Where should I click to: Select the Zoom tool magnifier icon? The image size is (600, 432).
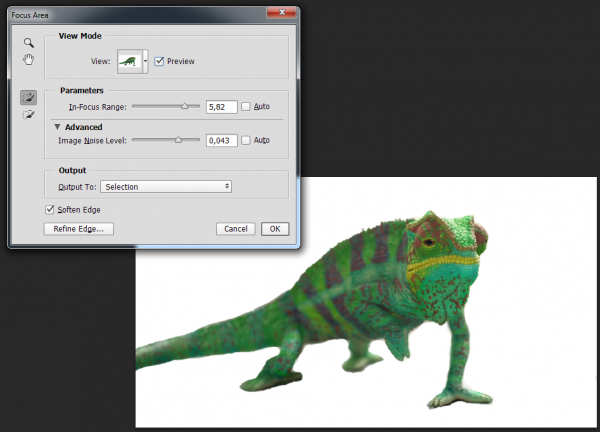click(x=30, y=43)
